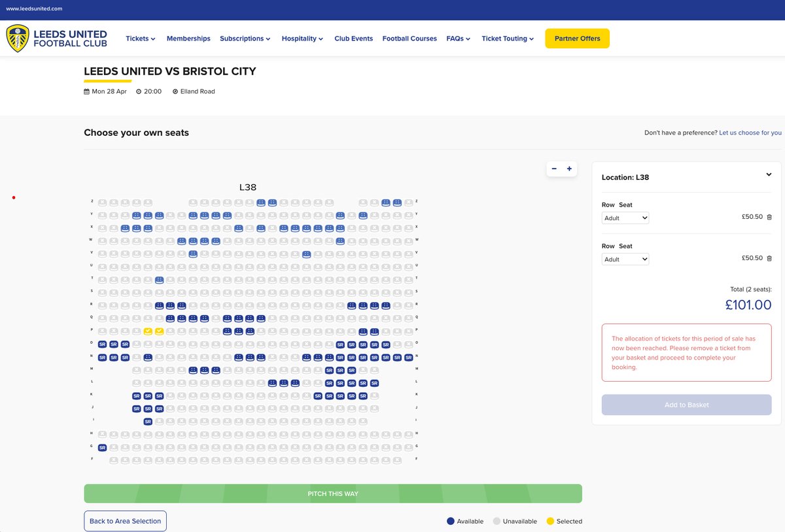Expand the Ticket Touting dropdown menu
The width and height of the screenshot is (785, 532).
coord(508,39)
